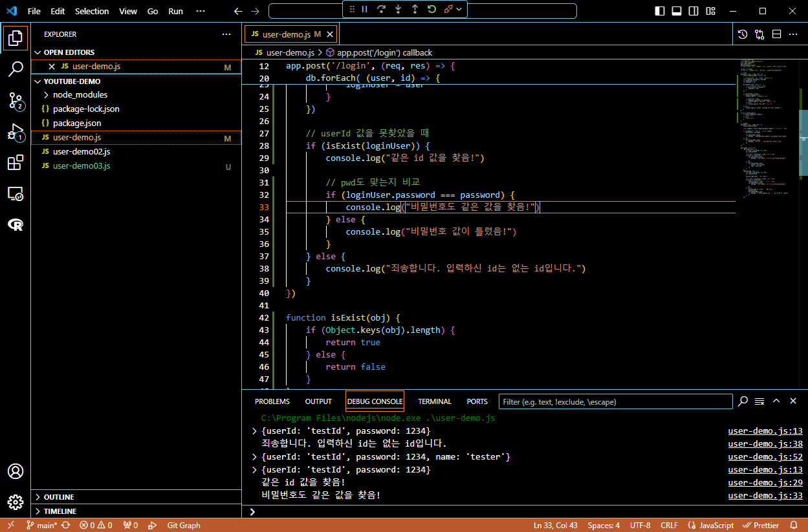
Task: Close the user-demo.js editor tab
Action: click(330, 34)
